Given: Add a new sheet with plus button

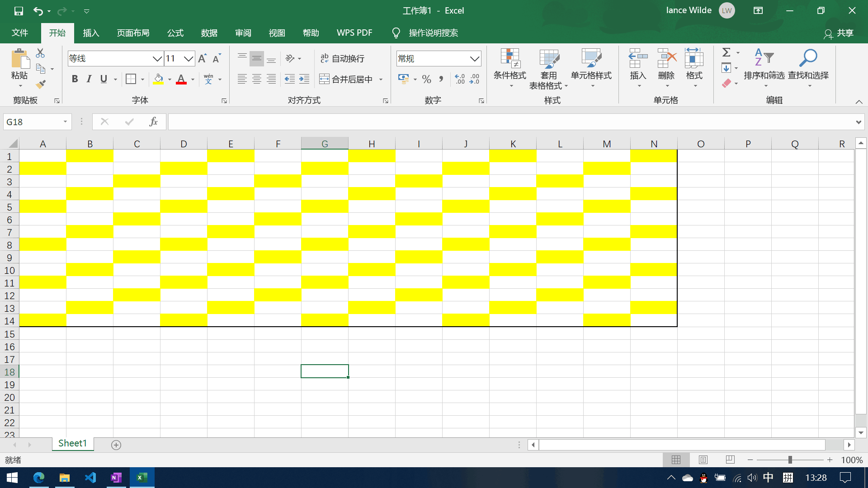Looking at the screenshot, I should [116, 445].
